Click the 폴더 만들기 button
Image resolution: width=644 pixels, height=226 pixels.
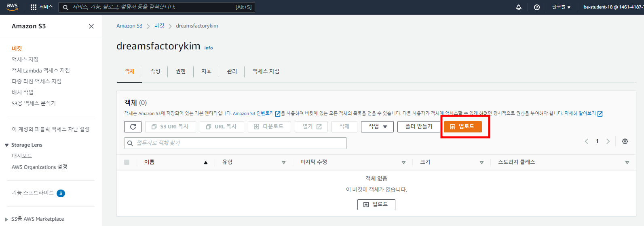click(418, 127)
